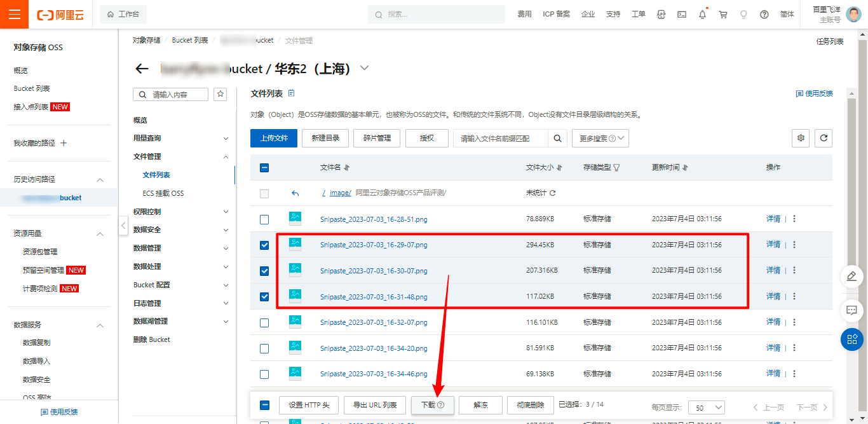Screen dimensions: 868x424
Task: Click the refresh file list icon
Action: [824, 138]
